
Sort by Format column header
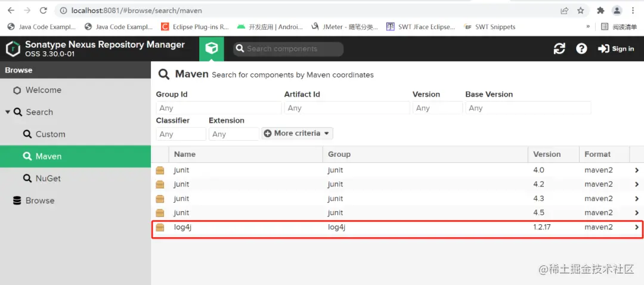point(604,154)
